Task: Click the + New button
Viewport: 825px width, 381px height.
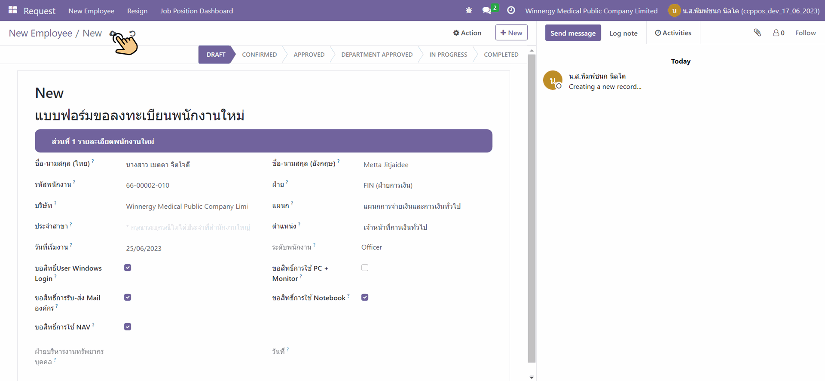Action: tap(511, 33)
